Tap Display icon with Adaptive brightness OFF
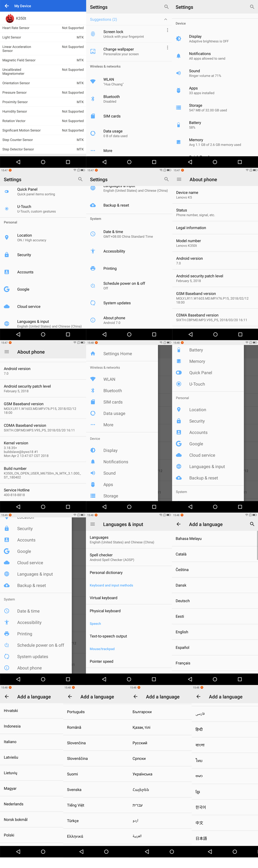 (x=179, y=39)
